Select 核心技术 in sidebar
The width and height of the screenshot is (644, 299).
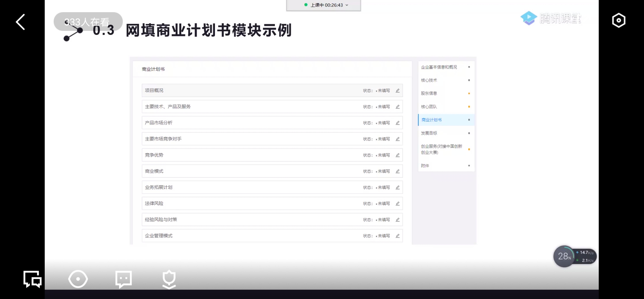click(446, 80)
